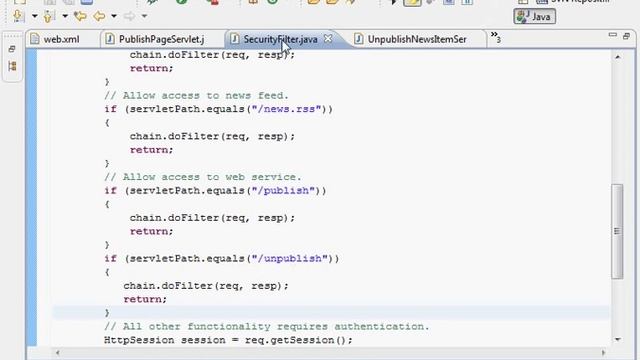The height and width of the screenshot is (360, 640).
Task: Click the greyed Forward navigation arrow
Action: tap(129, 16)
